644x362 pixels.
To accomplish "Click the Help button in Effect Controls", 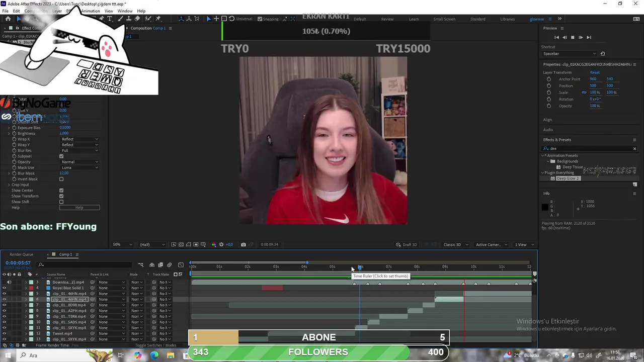I will click(x=79, y=208).
